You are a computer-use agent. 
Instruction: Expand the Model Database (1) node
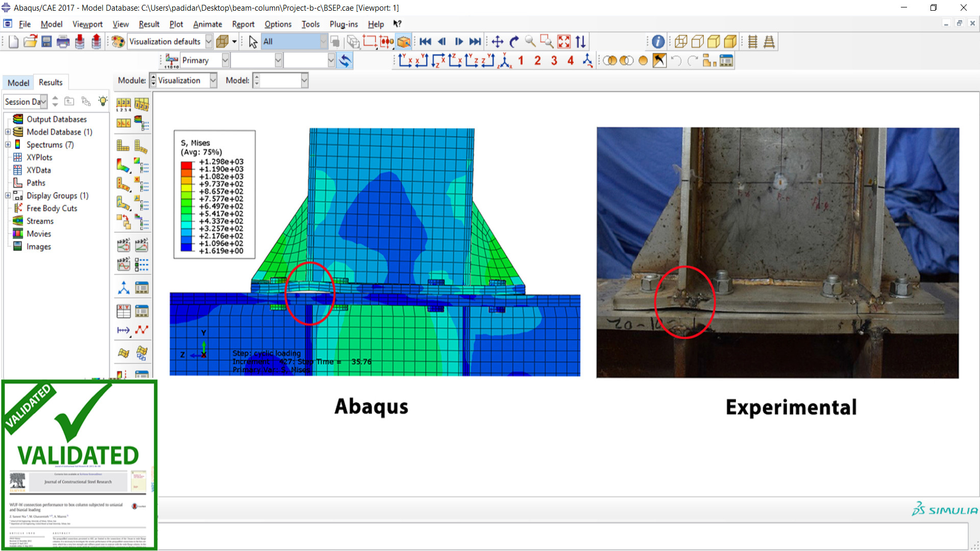pos(8,132)
